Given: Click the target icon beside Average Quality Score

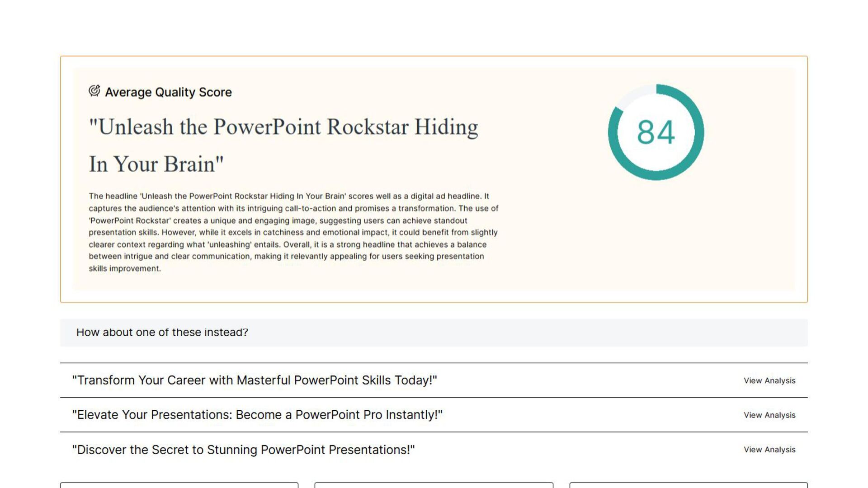Looking at the screenshot, I should click(94, 91).
